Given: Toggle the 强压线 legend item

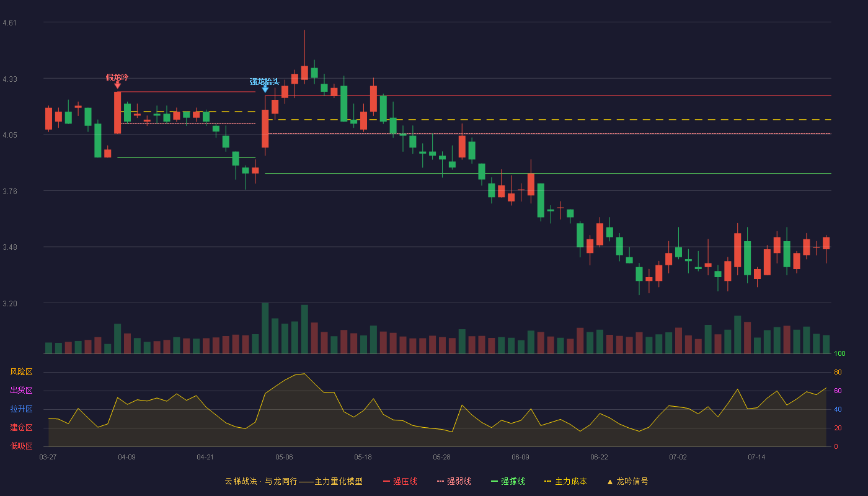Looking at the screenshot, I should coord(400,481).
